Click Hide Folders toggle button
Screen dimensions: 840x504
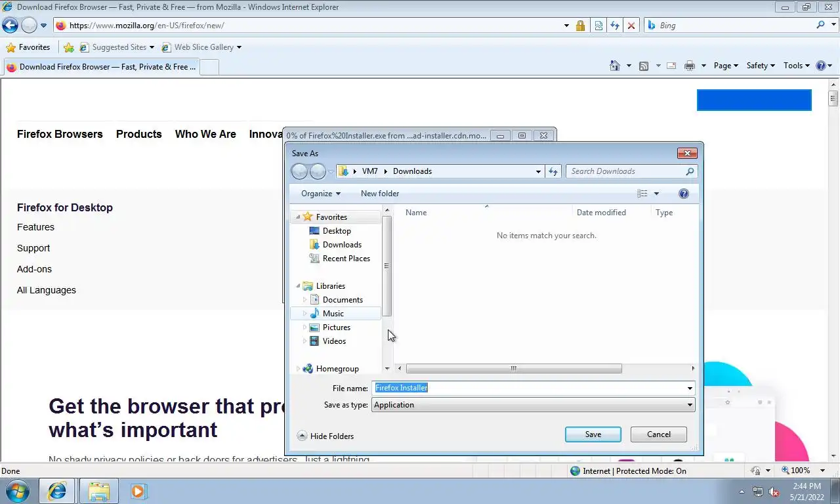coord(325,436)
